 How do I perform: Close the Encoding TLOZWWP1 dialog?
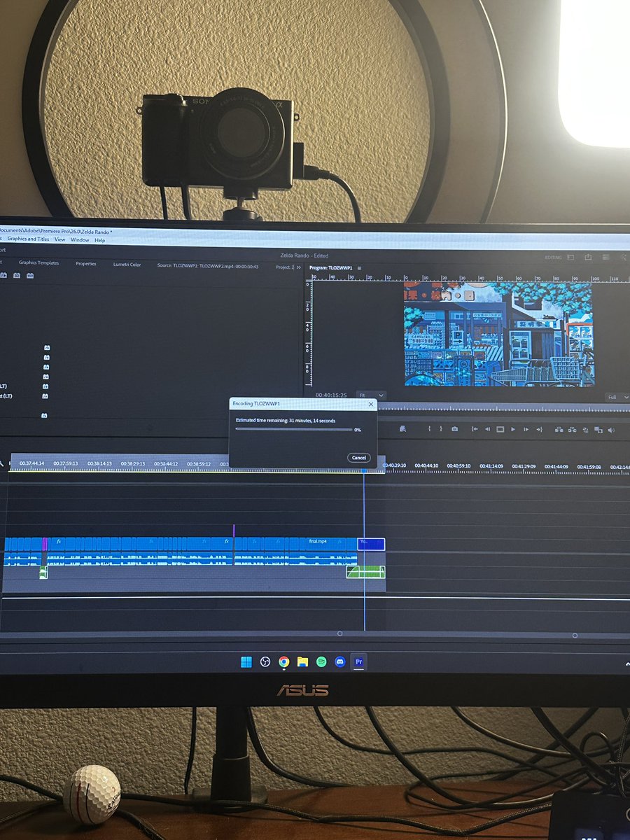pos(370,404)
